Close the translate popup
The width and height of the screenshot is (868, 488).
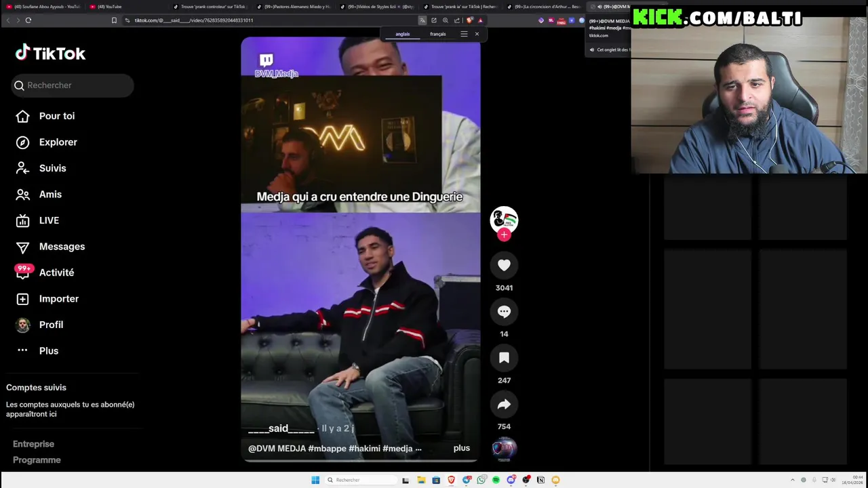tap(477, 34)
